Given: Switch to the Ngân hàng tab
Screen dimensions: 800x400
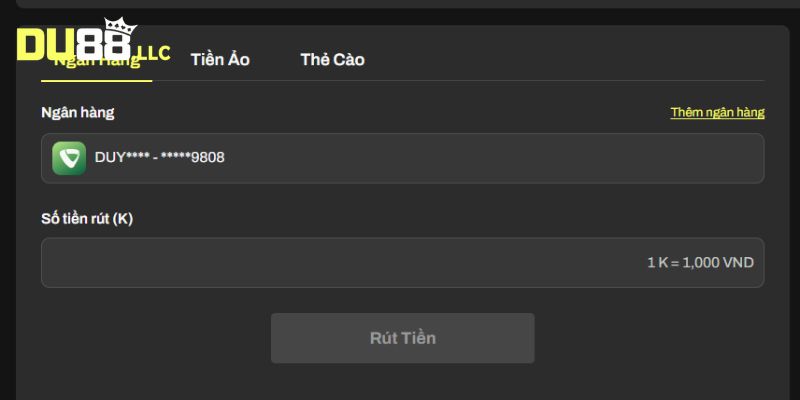Looking at the screenshot, I should coord(96,61).
